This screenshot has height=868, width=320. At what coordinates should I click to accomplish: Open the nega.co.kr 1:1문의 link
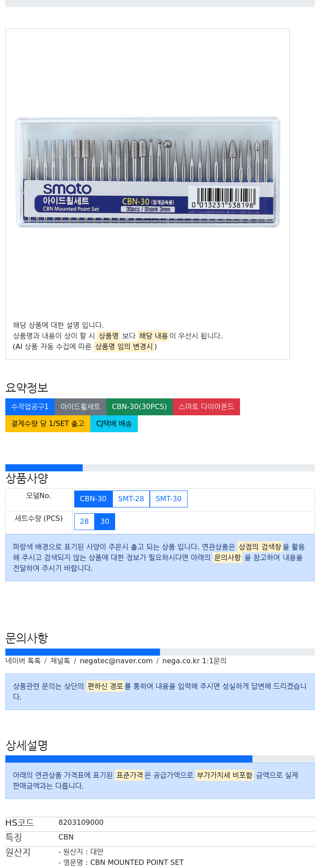point(194,661)
